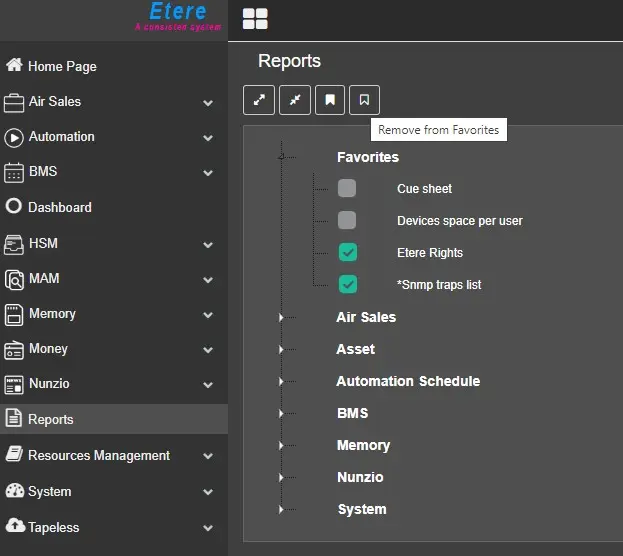
Task: Click the remove from favorites bookmark icon
Action: (364, 100)
